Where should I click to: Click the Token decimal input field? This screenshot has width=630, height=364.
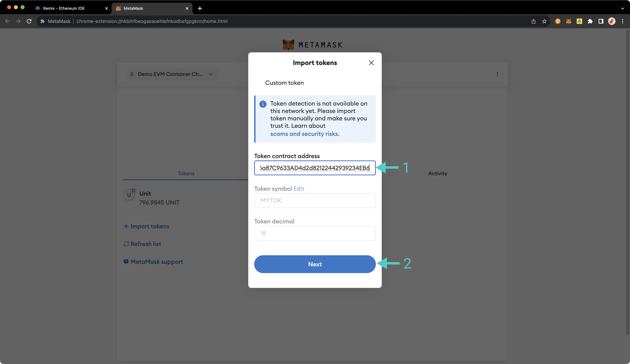tap(315, 233)
